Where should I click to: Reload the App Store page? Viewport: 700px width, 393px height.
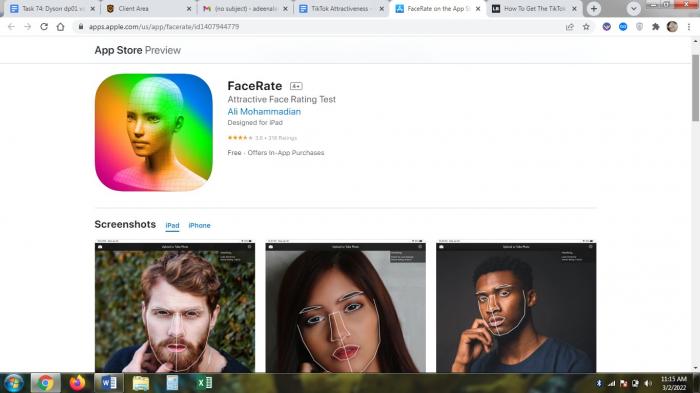point(44,27)
